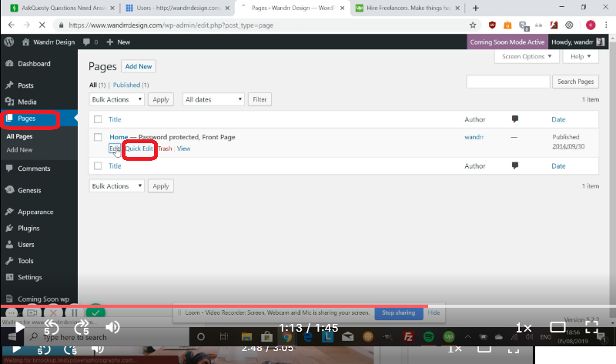The height and width of the screenshot is (364, 616).
Task: Click the browser back arrow
Action: coord(12,25)
